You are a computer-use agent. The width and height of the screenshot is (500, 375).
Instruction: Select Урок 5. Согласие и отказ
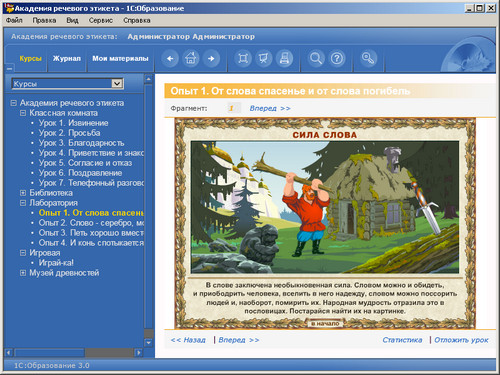click(85, 163)
